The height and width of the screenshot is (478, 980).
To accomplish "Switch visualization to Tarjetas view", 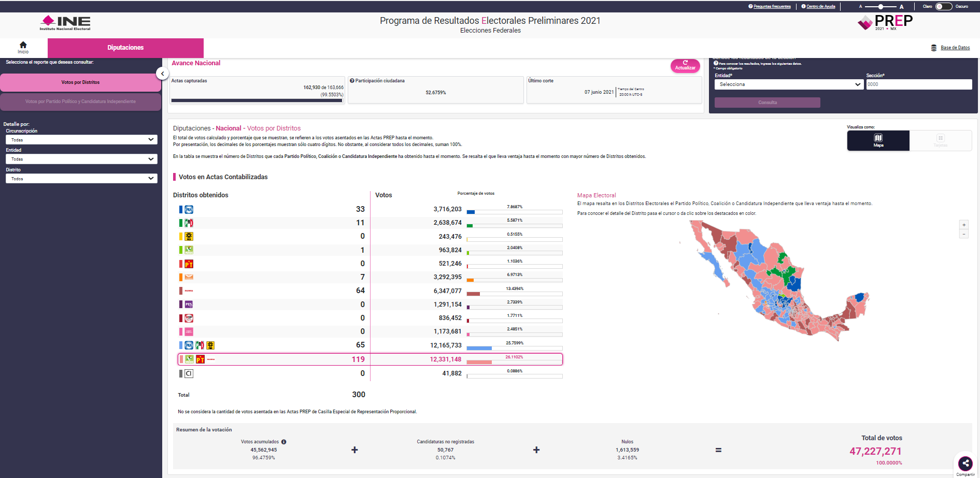I will pyautogui.click(x=941, y=140).
